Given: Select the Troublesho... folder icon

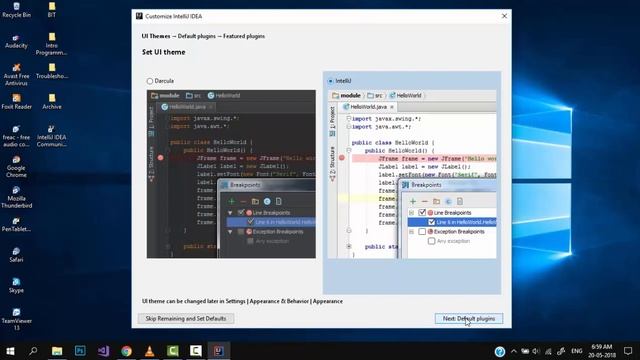Looking at the screenshot, I should pos(52,71).
